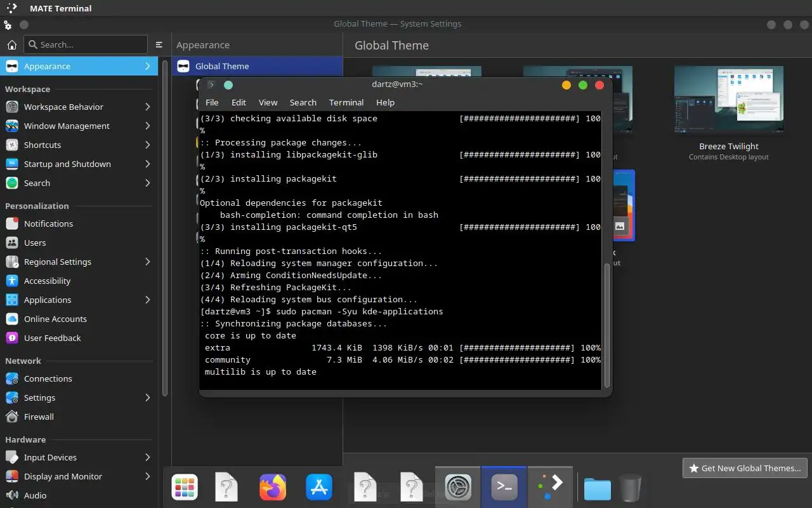This screenshot has width=812, height=508.
Task: Launch Firefox from the dock
Action: pos(273,488)
